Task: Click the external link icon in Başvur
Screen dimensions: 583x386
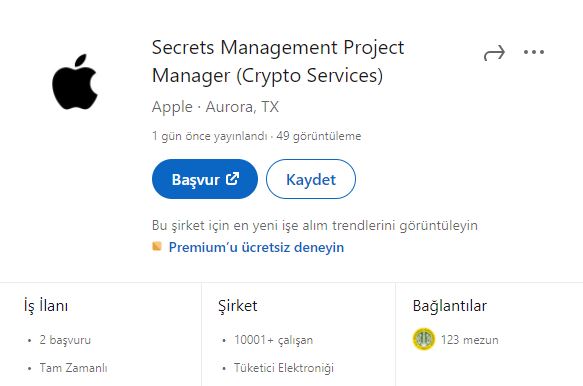Action: [232, 178]
